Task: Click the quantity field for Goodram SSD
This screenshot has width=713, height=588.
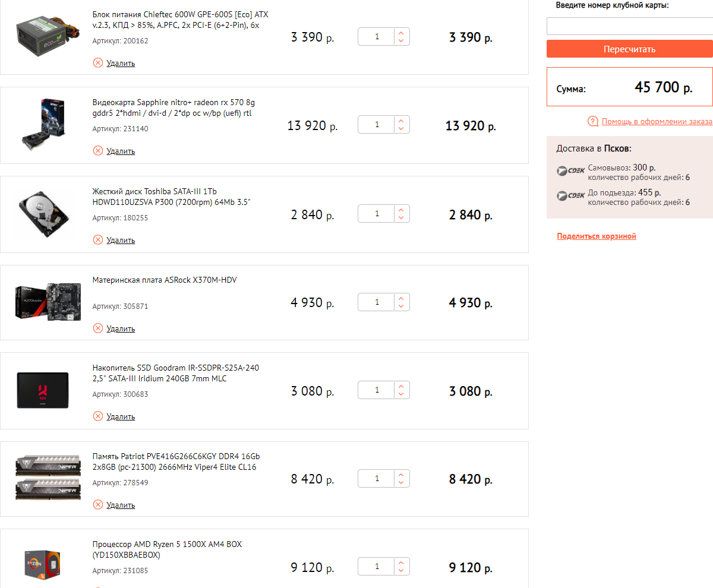Action: 377,390
